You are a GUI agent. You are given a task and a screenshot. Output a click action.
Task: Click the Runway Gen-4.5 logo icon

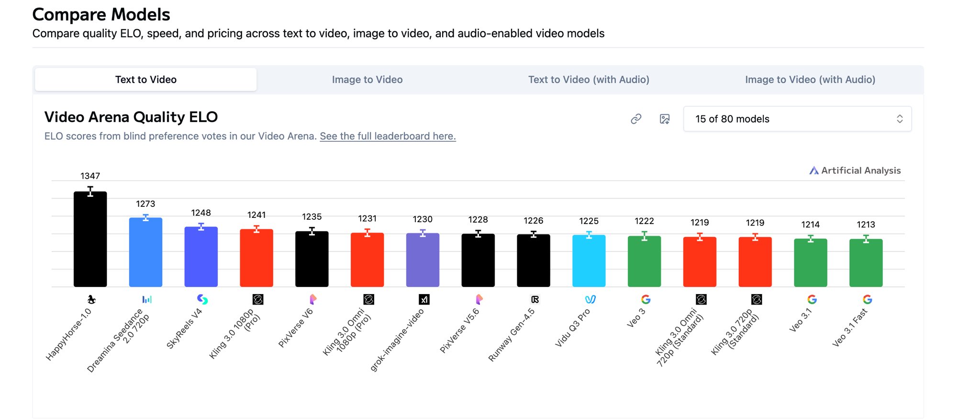(x=535, y=300)
